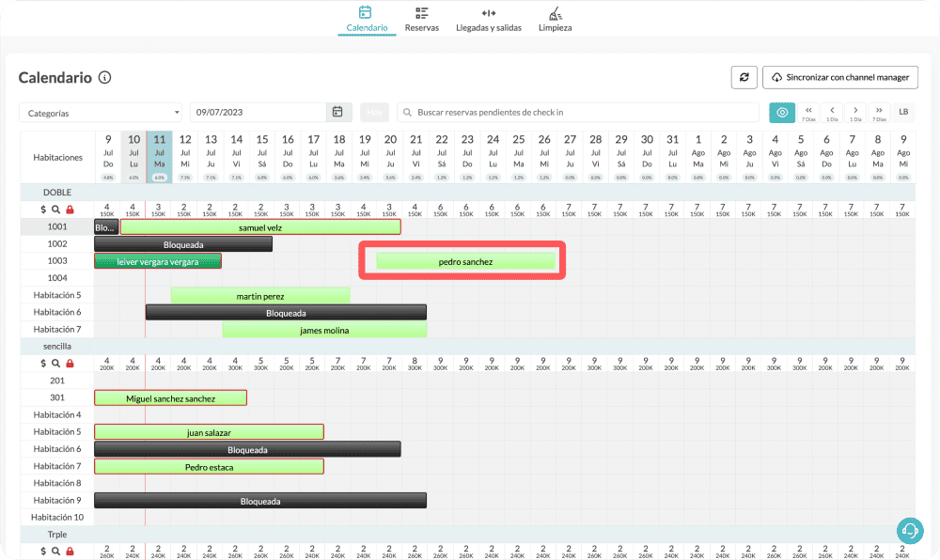Switch to the Calendario tab

tap(367, 20)
